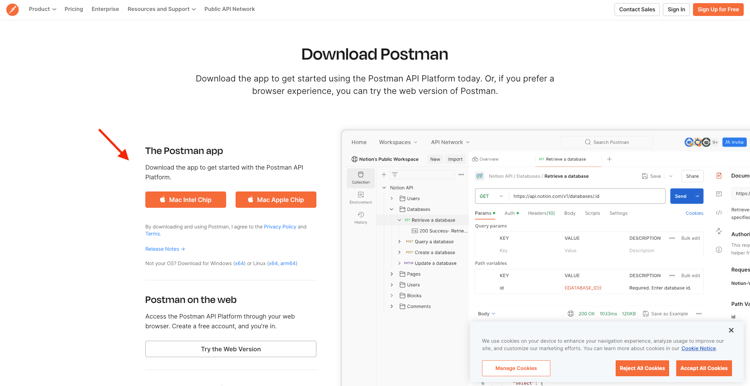The width and height of the screenshot is (750, 386).
Task: Click the History sidebar icon in preview
Action: [361, 218]
